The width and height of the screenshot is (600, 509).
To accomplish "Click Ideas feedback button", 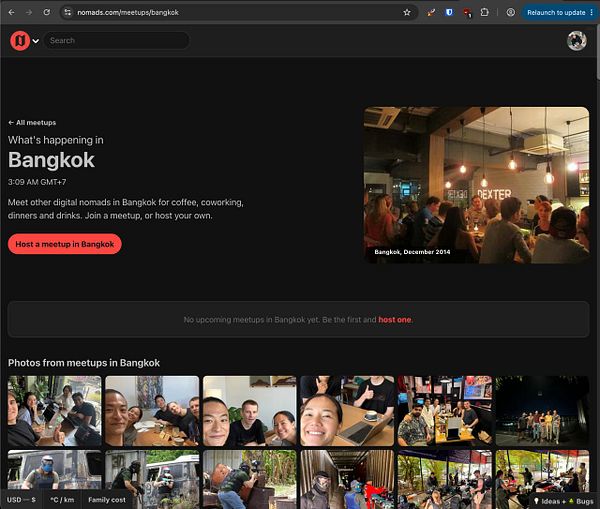I will click(549, 501).
